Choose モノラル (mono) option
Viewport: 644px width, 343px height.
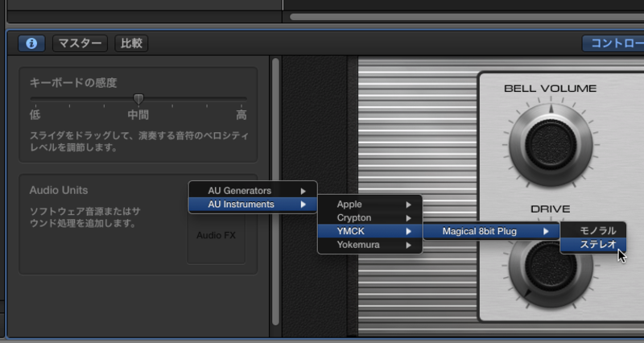593,231
